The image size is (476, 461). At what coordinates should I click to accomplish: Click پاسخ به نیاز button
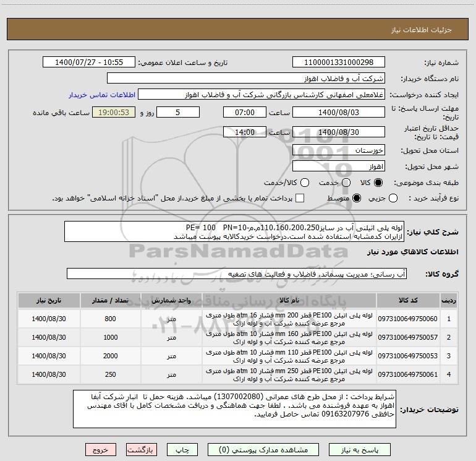[359, 450]
